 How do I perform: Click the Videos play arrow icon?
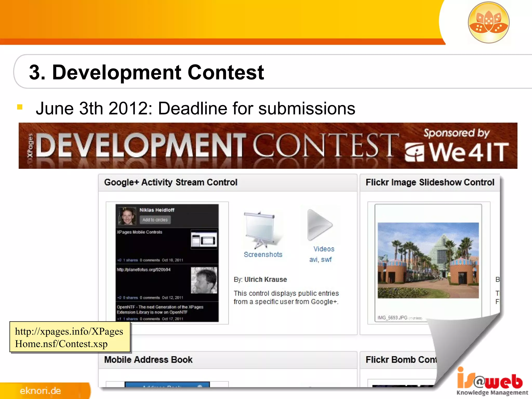click(x=320, y=225)
